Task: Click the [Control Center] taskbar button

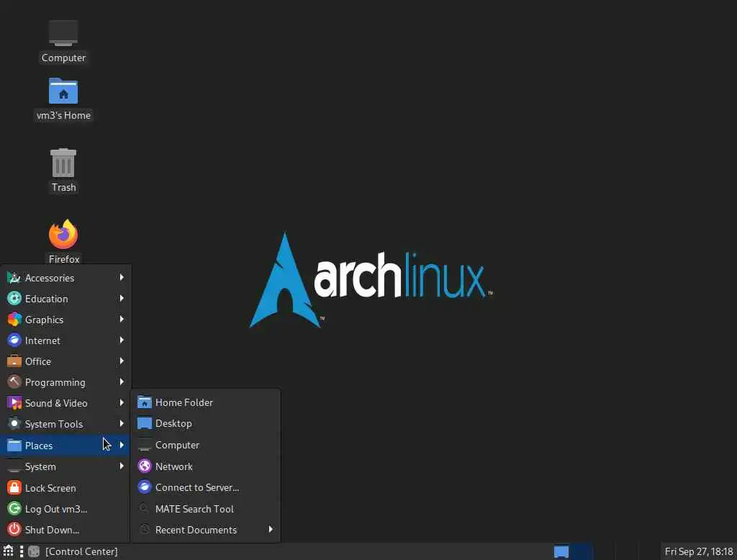Action: (73, 551)
